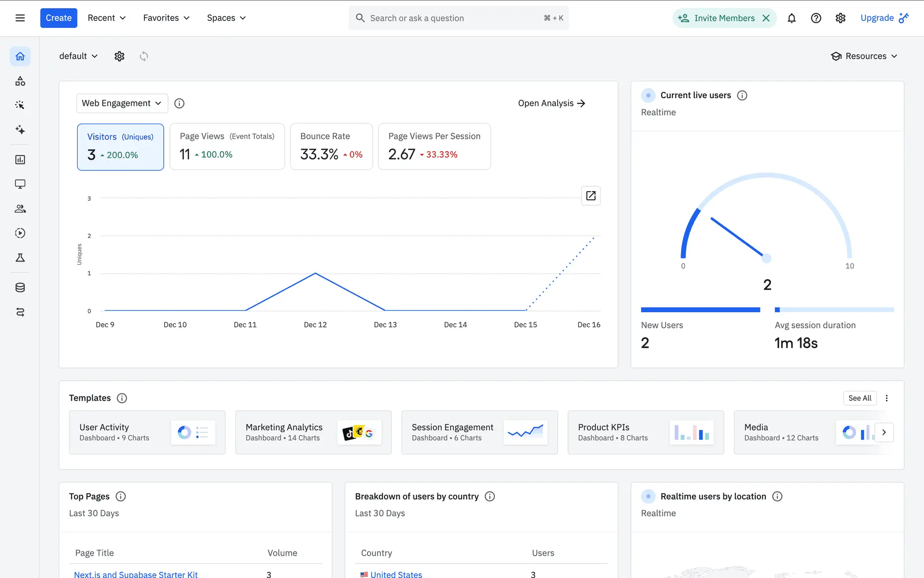Open the experiment flask icon in the sidebar
The height and width of the screenshot is (578, 924).
pos(20,258)
